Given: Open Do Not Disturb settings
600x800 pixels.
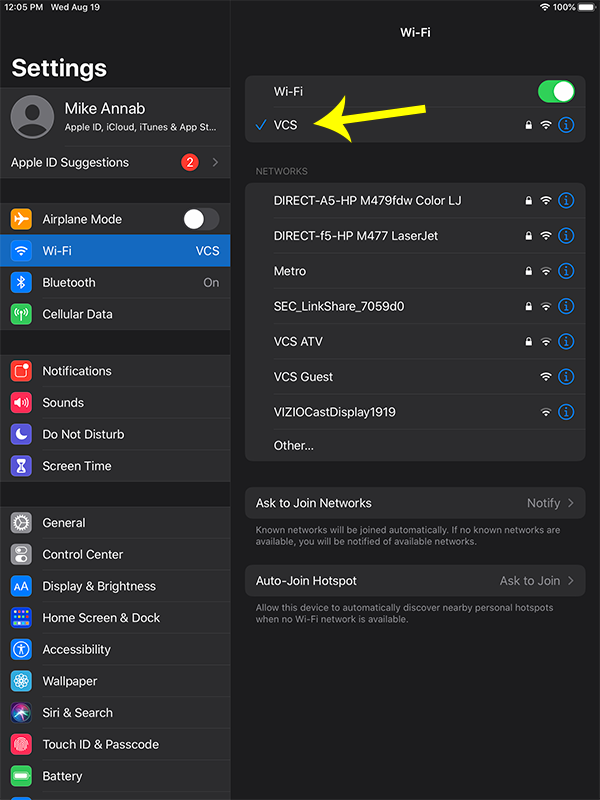Looking at the screenshot, I should 115,434.
